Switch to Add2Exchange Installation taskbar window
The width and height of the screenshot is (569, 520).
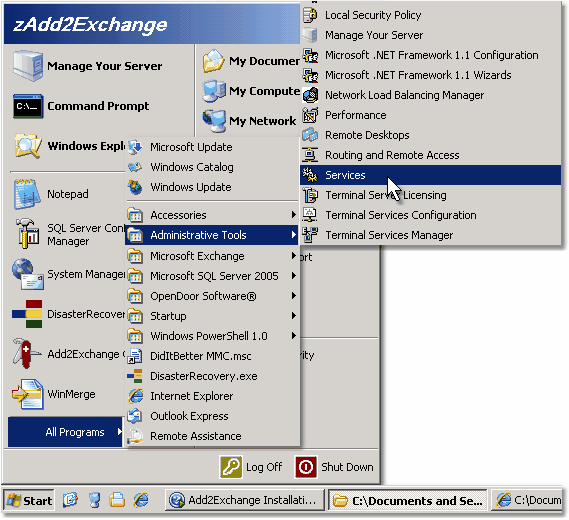[245, 500]
